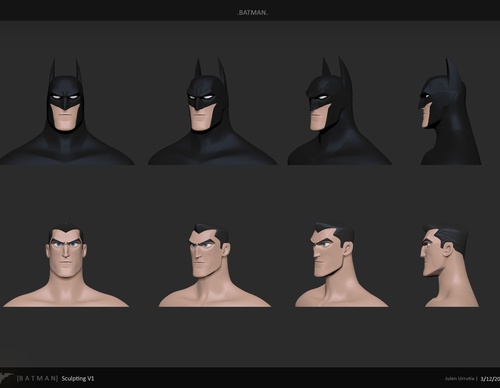Select the front-view cowled Batman bust render
This screenshot has width=500, height=388.
click(x=67, y=111)
